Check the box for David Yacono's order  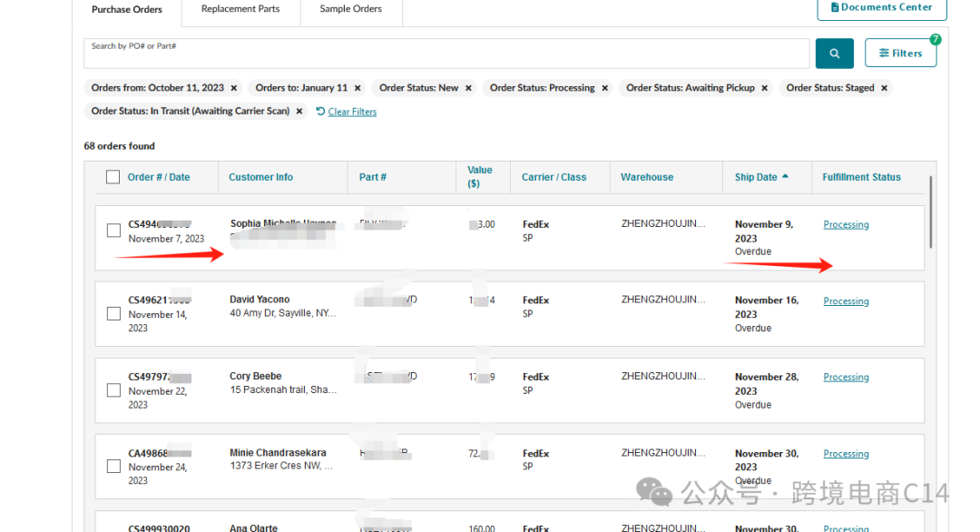click(x=113, y=314)
